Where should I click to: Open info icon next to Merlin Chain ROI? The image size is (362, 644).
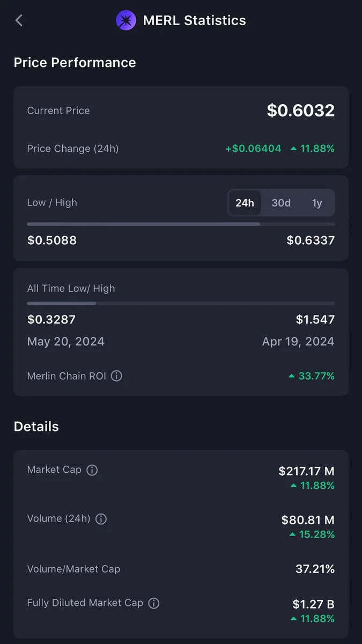pos(116,376)
